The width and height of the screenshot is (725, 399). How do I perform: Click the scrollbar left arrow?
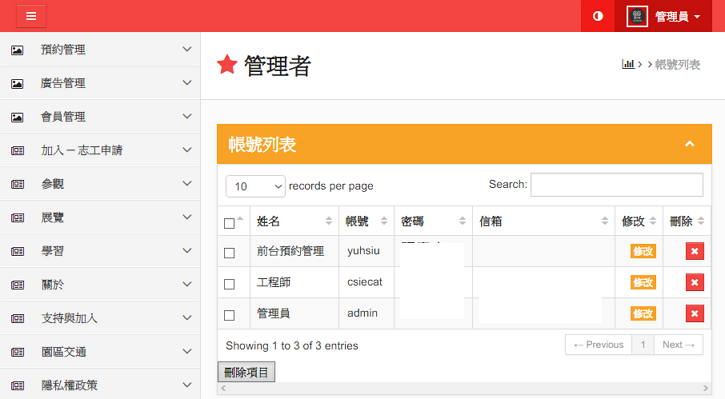pos(223,388)
